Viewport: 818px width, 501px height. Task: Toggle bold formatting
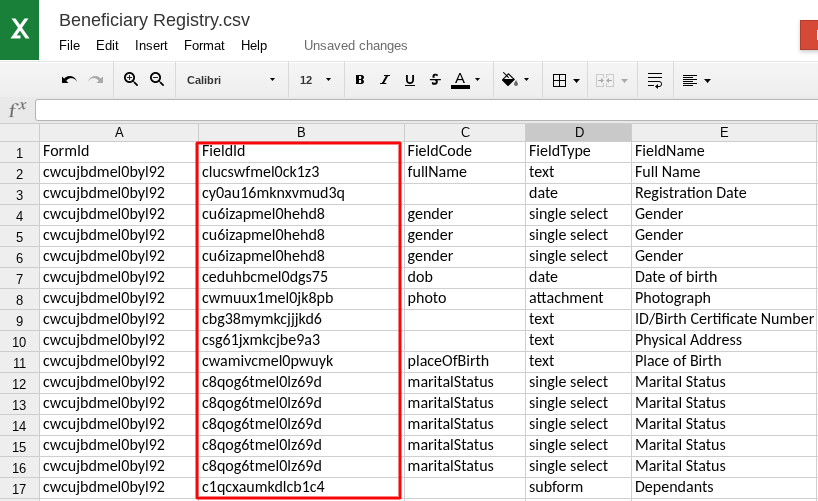360,80
